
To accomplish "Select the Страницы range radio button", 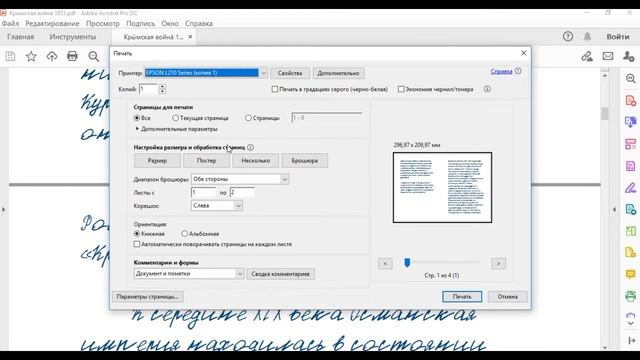I will coord(248,118).
